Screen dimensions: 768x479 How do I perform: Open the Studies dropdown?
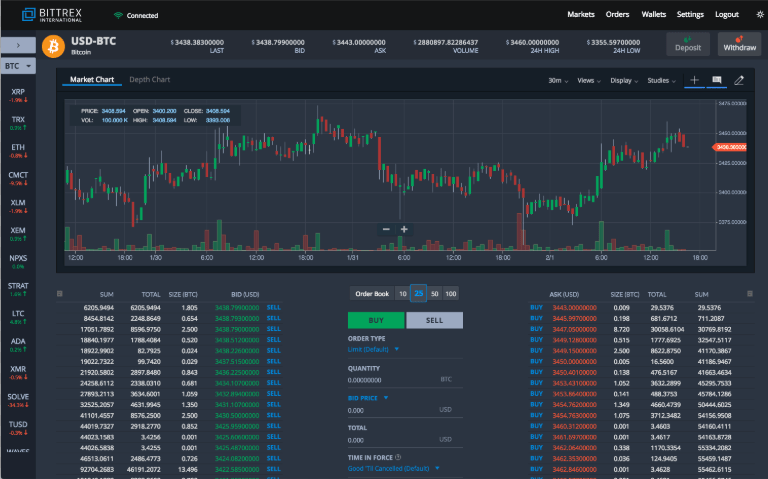click(661, 80)
